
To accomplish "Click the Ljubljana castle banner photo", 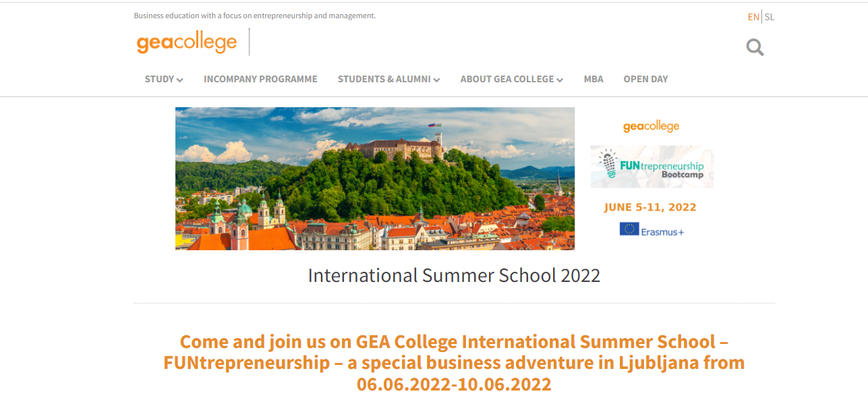I will coord(375,179).
